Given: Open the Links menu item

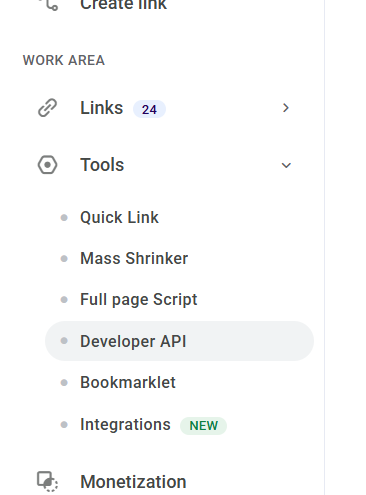Looking at the screenshot, I should [x=102, y=108].
